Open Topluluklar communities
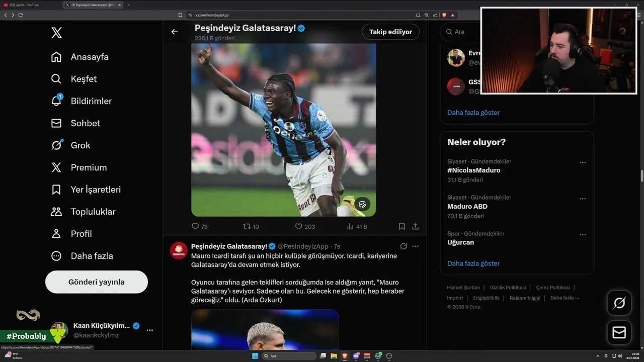This screenshot has width=644, height=362. coord(84,212)
